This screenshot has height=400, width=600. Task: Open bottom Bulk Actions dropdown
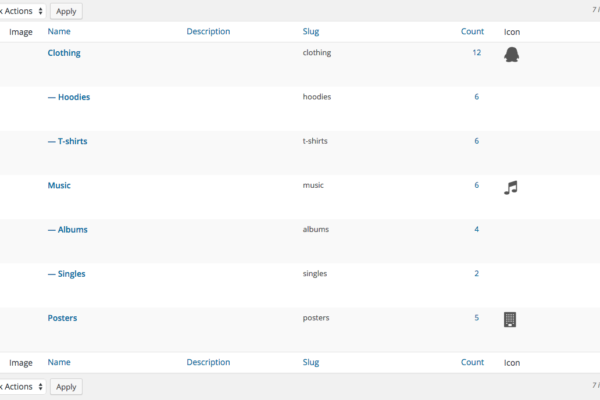22,387
